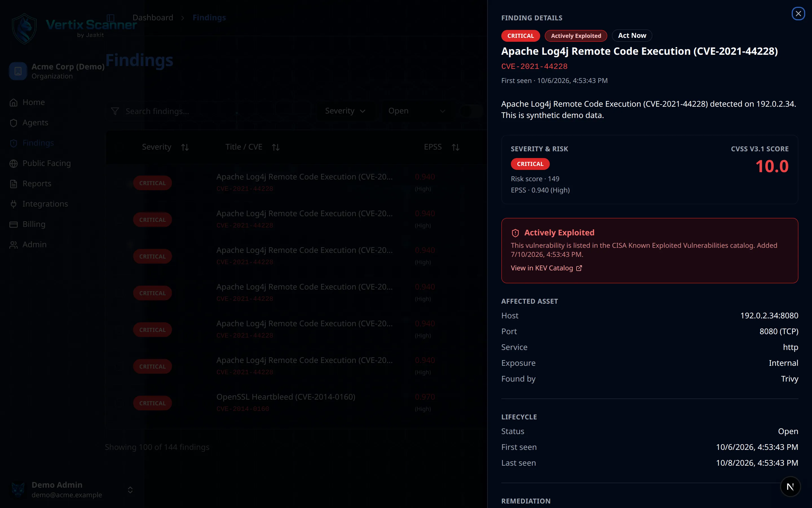
Task: Click Demo Admin avatar icon
Action: tap(18, 490)
